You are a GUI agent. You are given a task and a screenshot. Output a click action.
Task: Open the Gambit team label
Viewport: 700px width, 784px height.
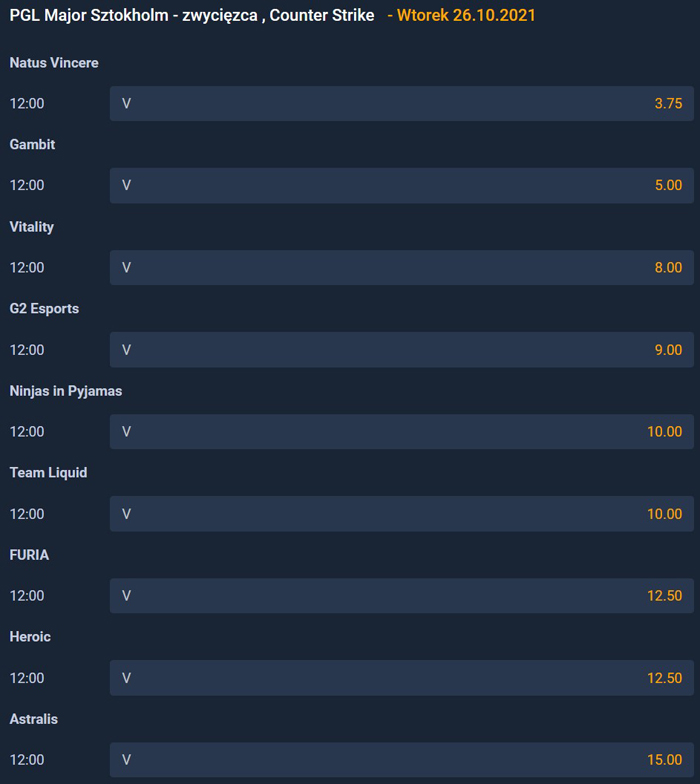tap(32, 145)
